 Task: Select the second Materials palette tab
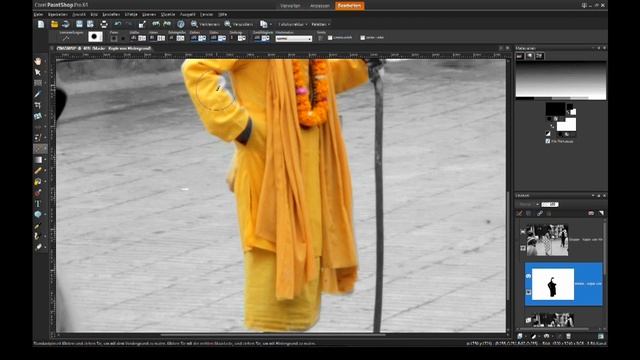530,56
